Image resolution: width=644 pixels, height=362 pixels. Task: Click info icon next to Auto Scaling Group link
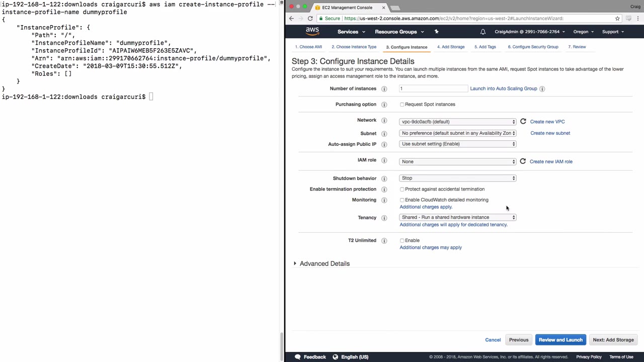click(542, 89)
